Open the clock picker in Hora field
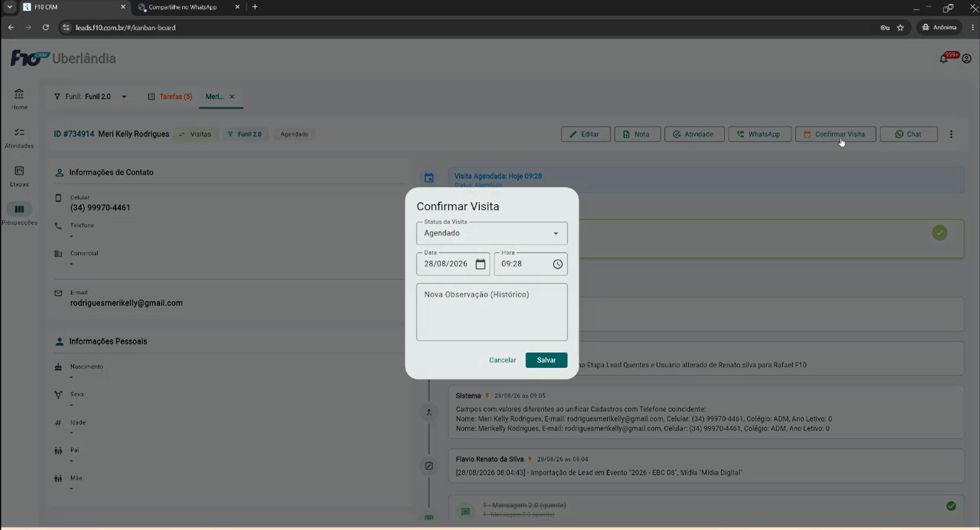980x530 pixels. pyautogui.click(x=557, y=264)
